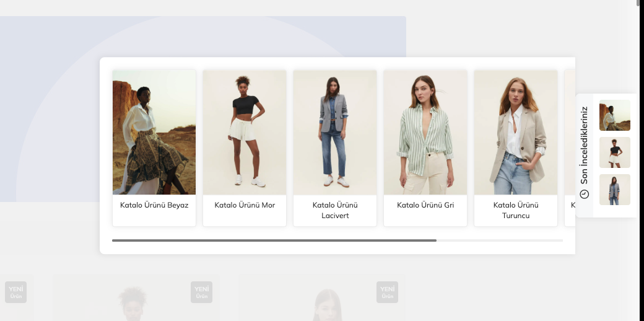The image size is (644, 321).
Task: Open the gray blazer thumbnail in recently viewed
Action: (x=614, y=190)
